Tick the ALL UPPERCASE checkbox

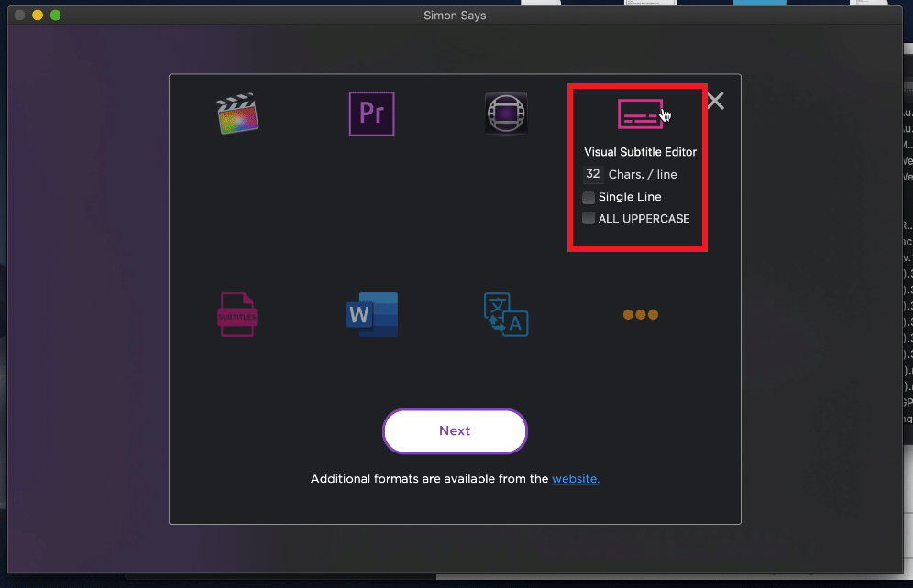pyautogui.click(x=588, y=218)
